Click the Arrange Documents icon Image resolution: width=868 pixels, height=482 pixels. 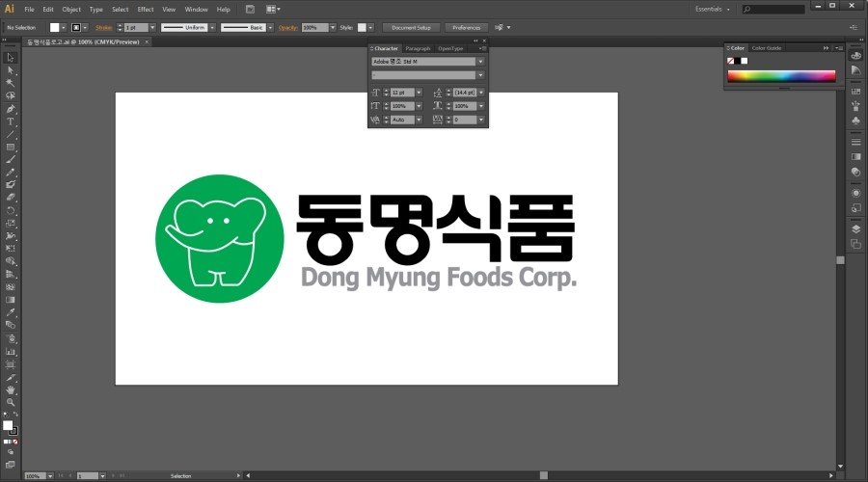(269, 9)
